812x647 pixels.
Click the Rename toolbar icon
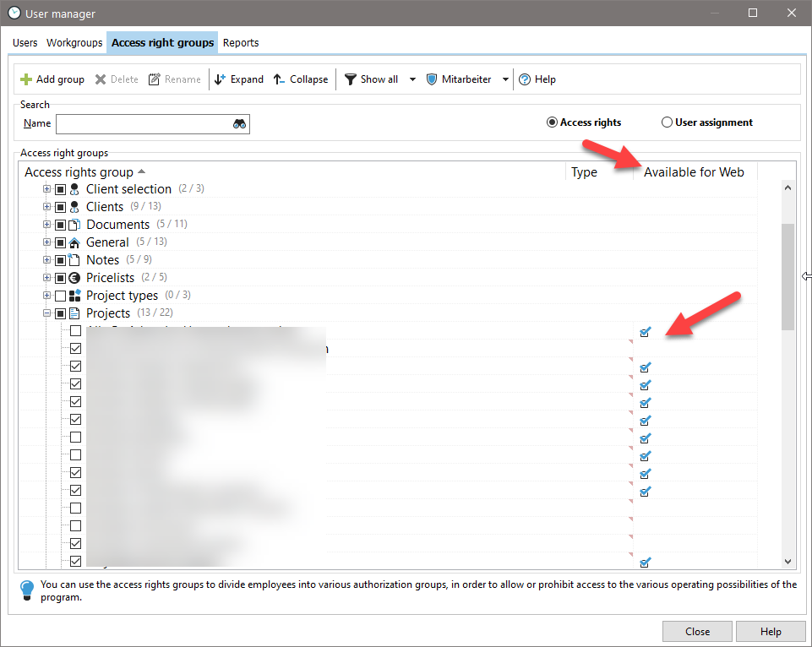pyautogui.click(x=155, y=79)
